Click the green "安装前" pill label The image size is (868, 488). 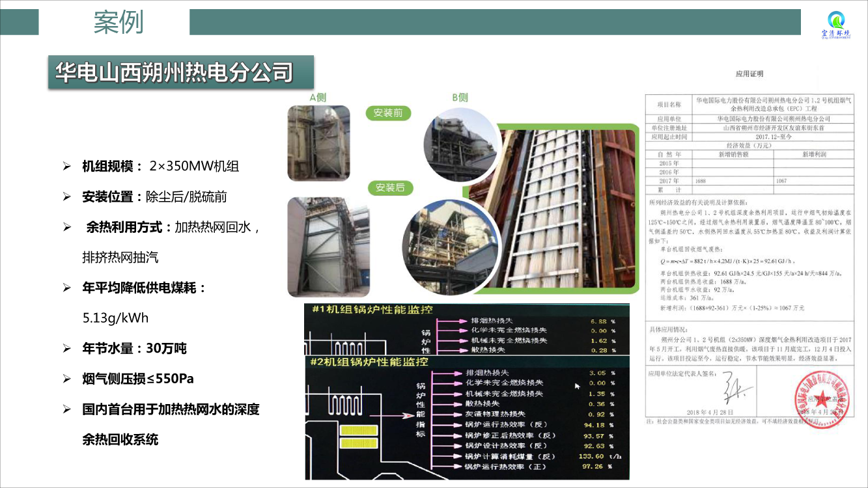388,113
